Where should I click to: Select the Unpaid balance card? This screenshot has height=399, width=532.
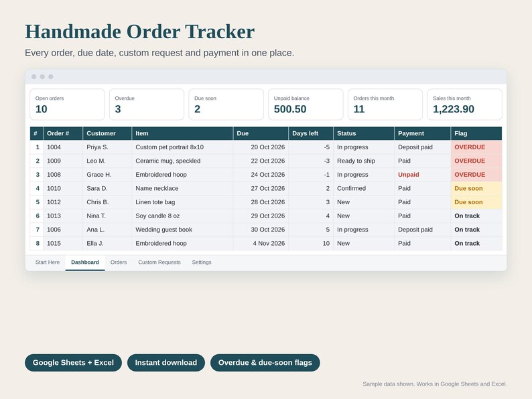pos(306,104)
